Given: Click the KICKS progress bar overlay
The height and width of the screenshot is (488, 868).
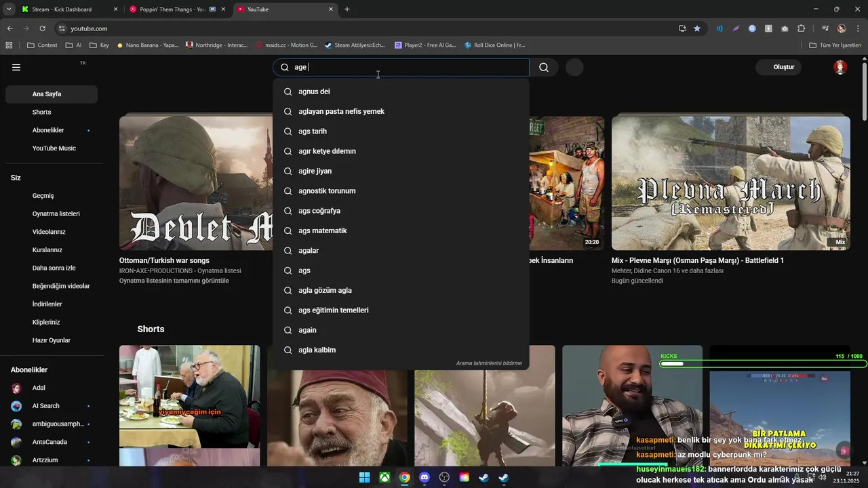Looking at the screenshot, I should 763,363.
